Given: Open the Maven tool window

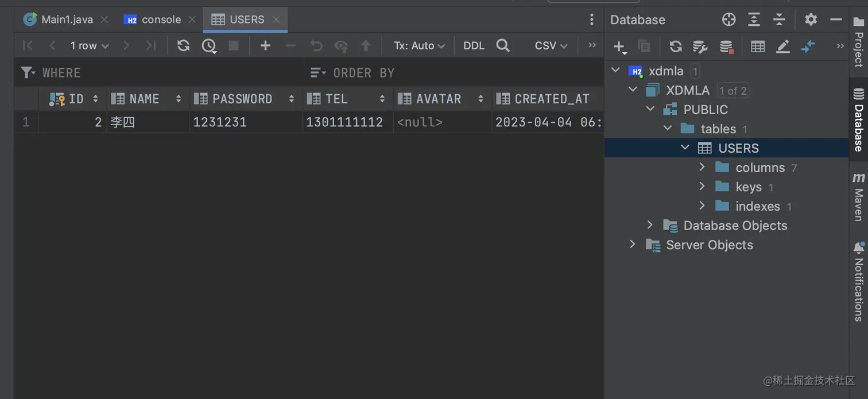Looking at the screenshot, I should 858,196.
